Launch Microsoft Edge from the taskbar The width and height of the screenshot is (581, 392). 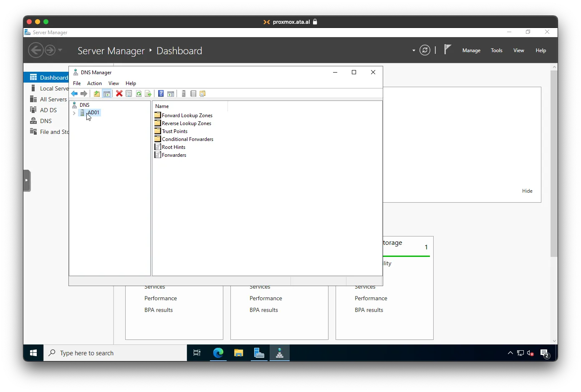[x=218, y=353]
